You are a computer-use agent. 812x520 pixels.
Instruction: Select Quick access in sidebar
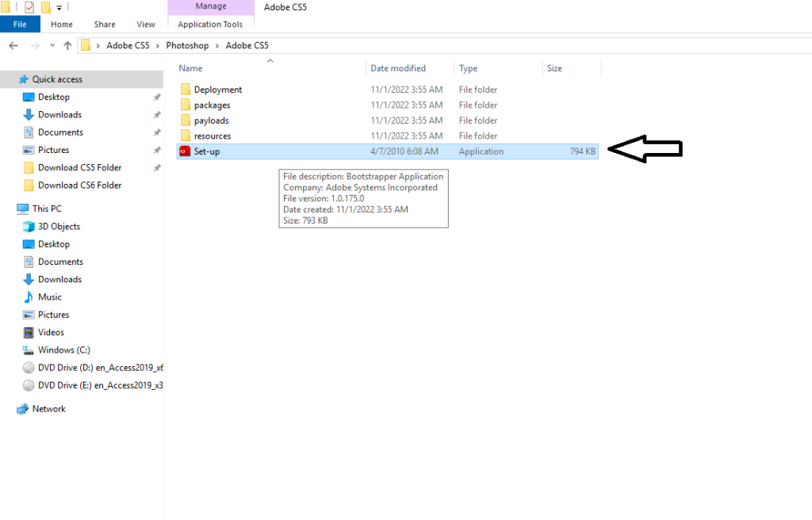click(57, 79)
